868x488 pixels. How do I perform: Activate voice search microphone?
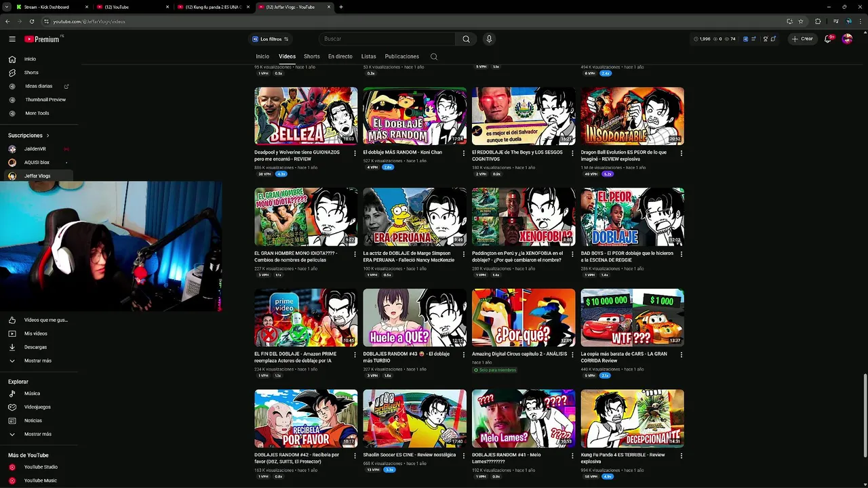[489, 39]
